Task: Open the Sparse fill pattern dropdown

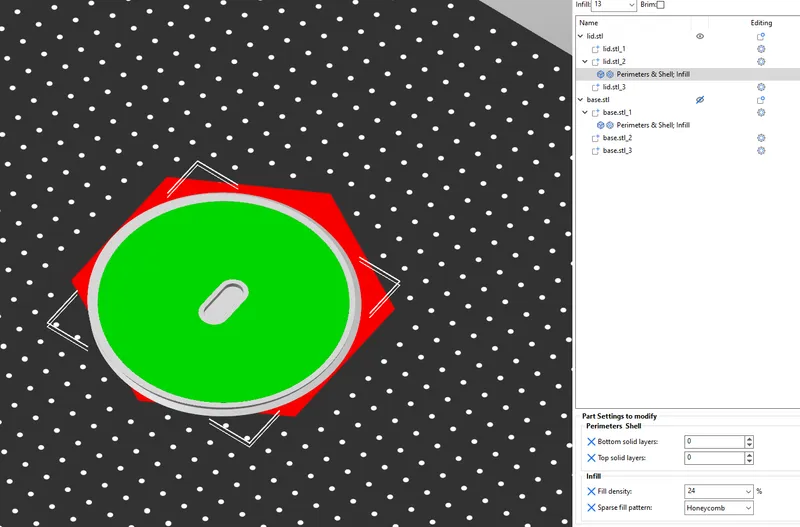Action: 718,508
